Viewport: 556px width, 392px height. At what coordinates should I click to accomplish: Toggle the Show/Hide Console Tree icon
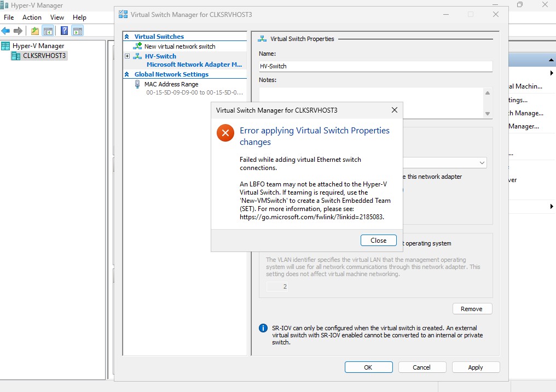coord(48,31)
